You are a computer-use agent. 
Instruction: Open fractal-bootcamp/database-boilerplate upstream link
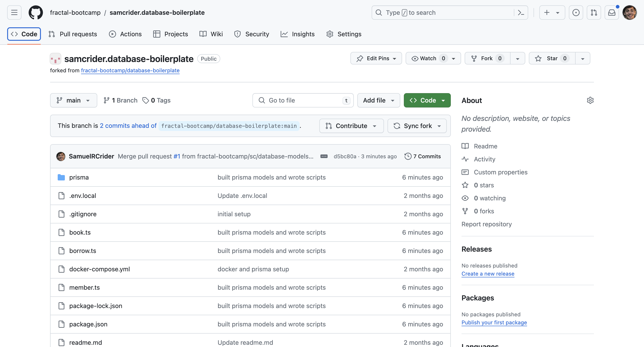pyautogui.click(x=130, y=70)
